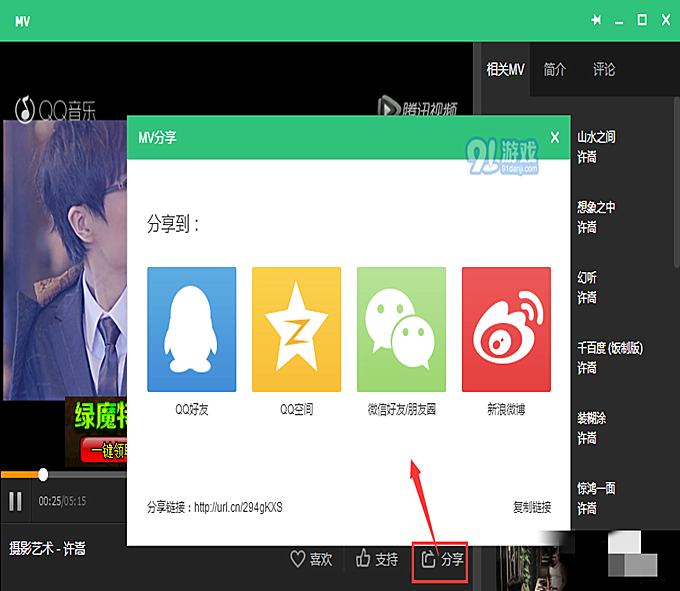The image size is (680, 591).
Task: Like the MV with 喜欢 heart
Action: (311, 559)
